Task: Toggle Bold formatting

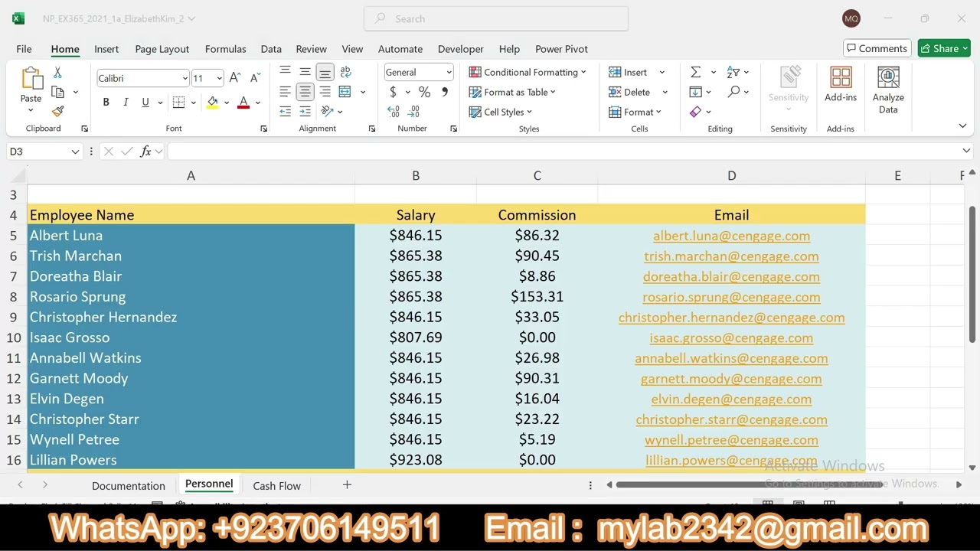Action: pos(106,102)
